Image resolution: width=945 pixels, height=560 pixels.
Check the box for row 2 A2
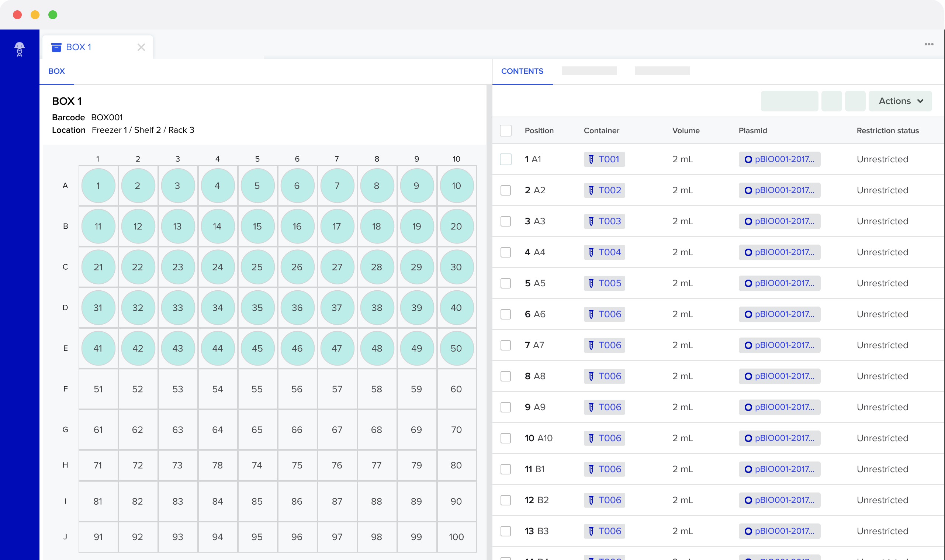tap(505, 190)
